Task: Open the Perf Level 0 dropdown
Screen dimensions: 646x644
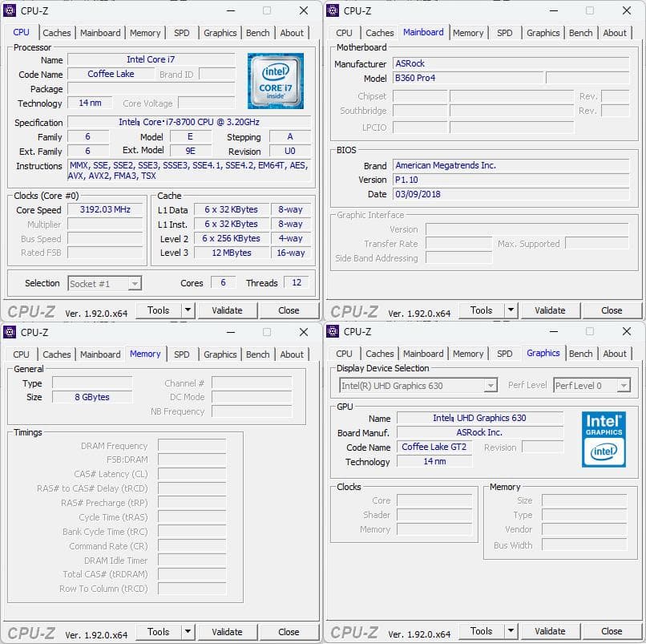Action: 591,385
